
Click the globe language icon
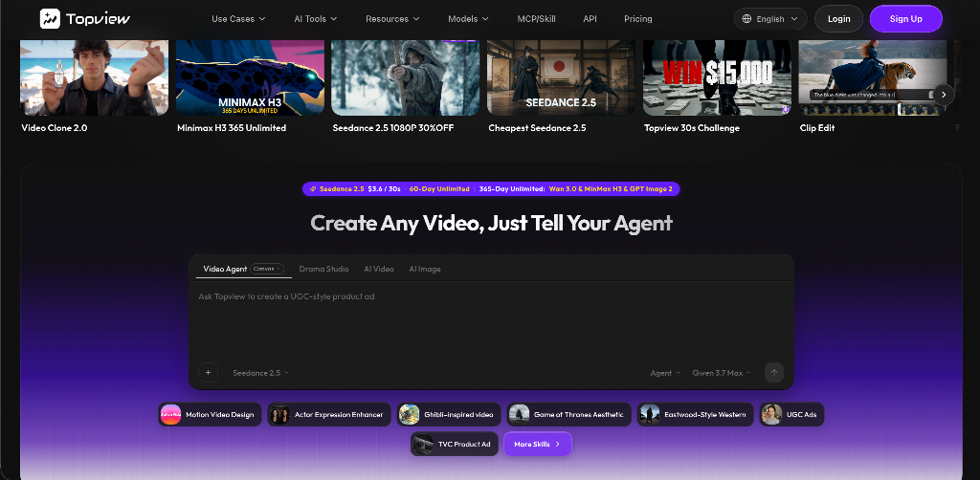pyautogui.click(x=746, y=19)
